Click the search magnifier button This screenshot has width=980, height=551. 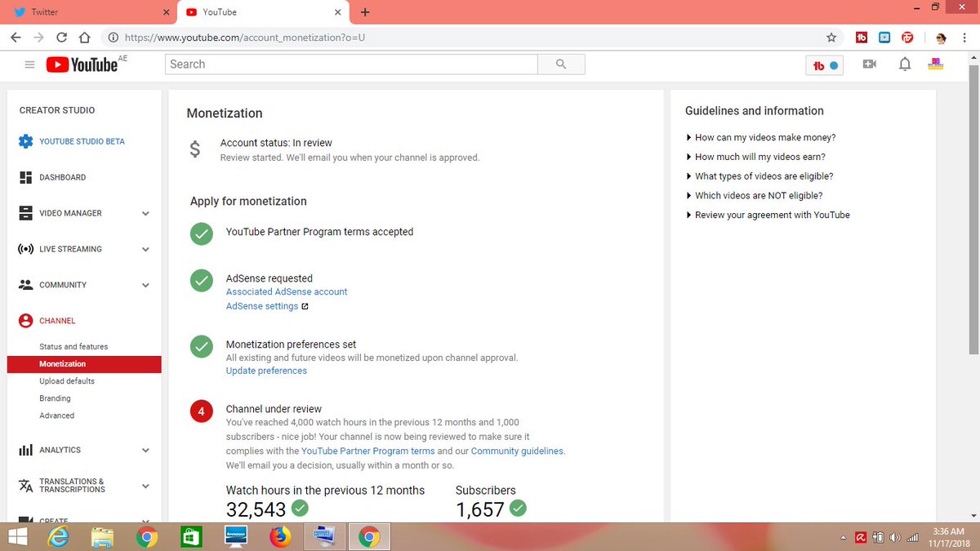click(561, 64)
